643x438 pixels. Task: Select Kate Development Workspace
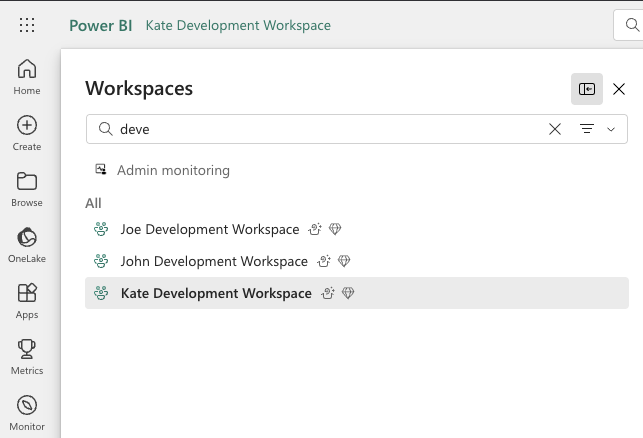click(x=215, y=293)
